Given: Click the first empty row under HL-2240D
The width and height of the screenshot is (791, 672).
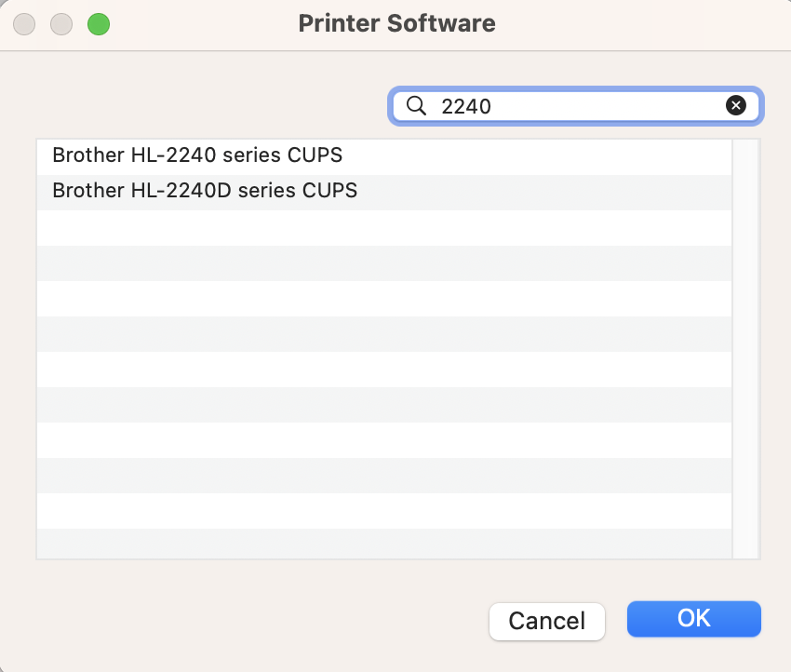Looking at the screenshot, I should tap(383, 227).
